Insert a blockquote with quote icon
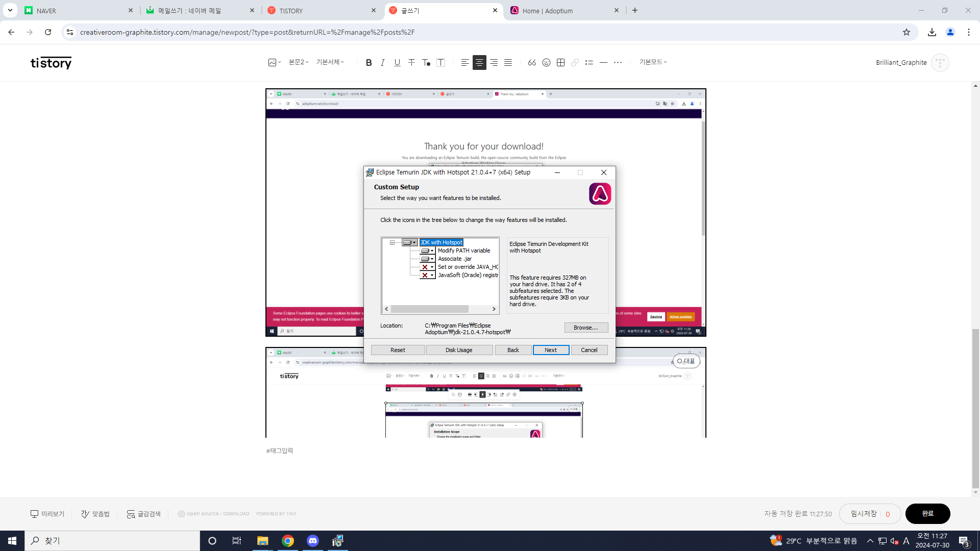The image size is (980, 551). [532, 62]
